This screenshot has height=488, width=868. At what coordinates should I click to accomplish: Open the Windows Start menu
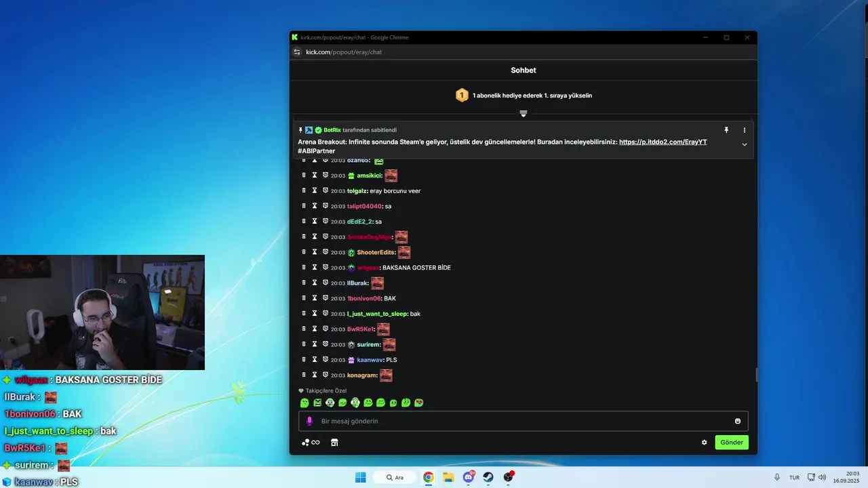(x=360, y=477)
